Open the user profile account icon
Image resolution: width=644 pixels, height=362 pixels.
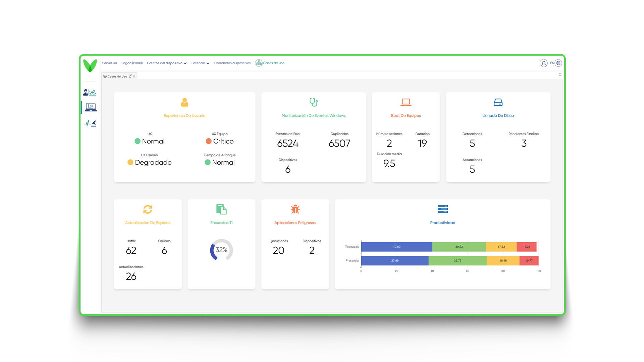(543, 63)
